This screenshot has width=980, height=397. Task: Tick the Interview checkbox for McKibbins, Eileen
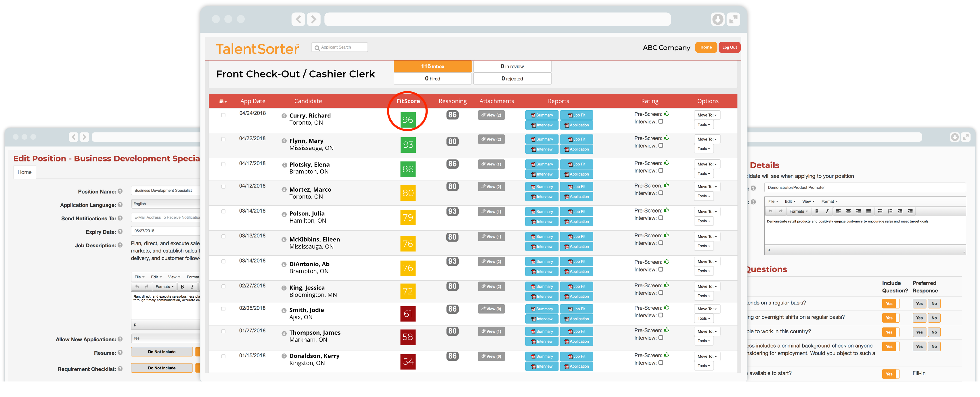pyautogui.click(x=661, y=243)
